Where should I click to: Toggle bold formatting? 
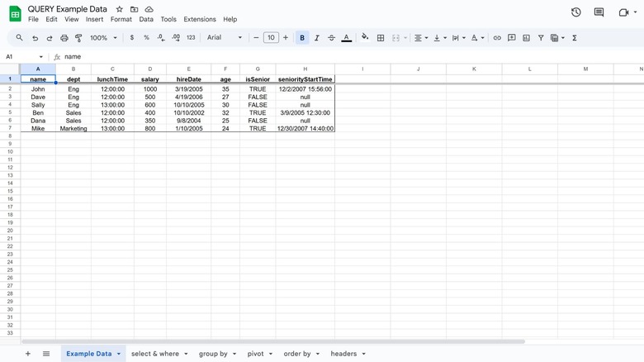click(x=302, y=38)
